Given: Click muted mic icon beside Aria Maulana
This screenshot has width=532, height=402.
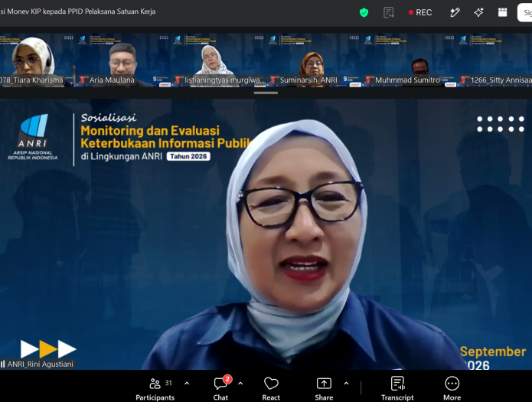Looking at the screenshot, I should coord(83,80).
